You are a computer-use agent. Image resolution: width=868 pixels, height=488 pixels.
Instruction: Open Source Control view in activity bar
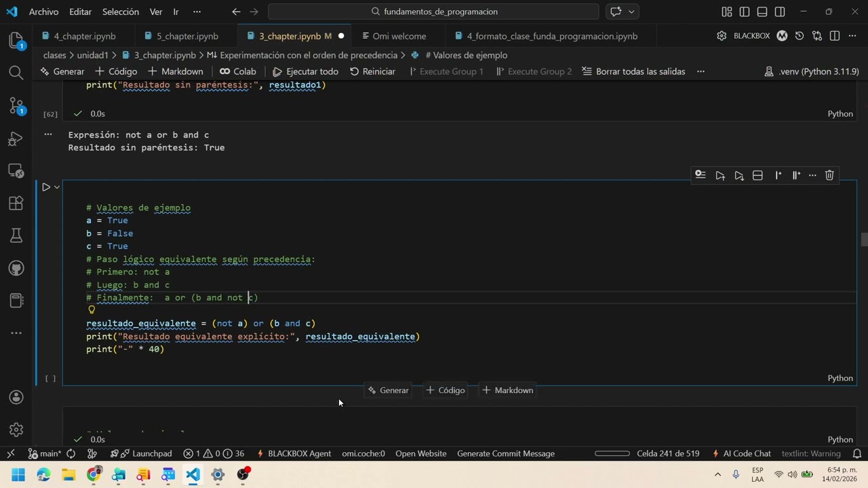[16, 105]
